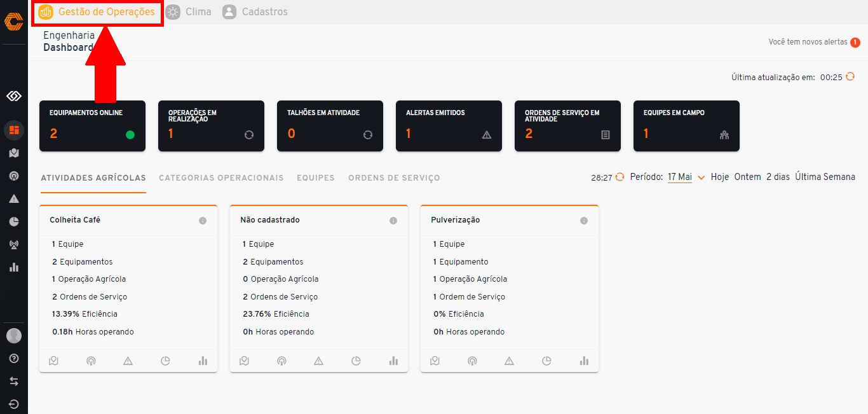868x414 pixels.
Task: Select the dashboard icon in sidebar
Action: point(14,130)
